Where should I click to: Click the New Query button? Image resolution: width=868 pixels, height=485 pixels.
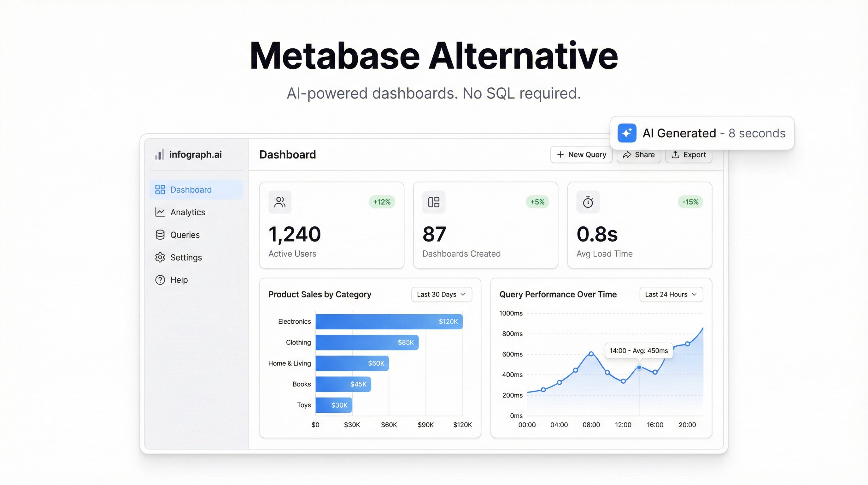point(581,154)
